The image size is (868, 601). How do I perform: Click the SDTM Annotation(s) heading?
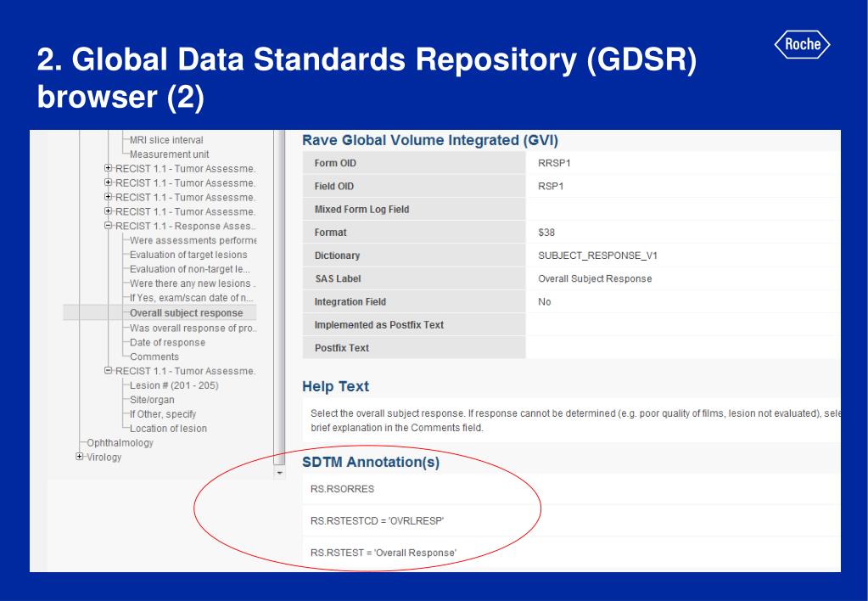pos(371,462)
